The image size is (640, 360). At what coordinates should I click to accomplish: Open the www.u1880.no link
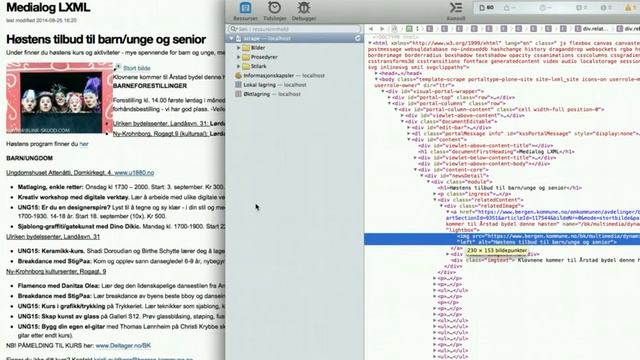pos(134,173)
